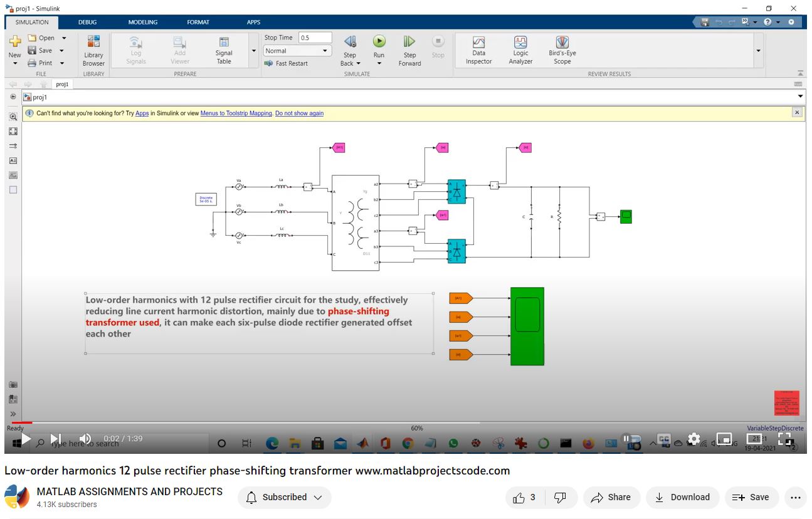This screenshot has height=519, width=812.
Task: Click the Share button
Action: click(x=611, y=497)
